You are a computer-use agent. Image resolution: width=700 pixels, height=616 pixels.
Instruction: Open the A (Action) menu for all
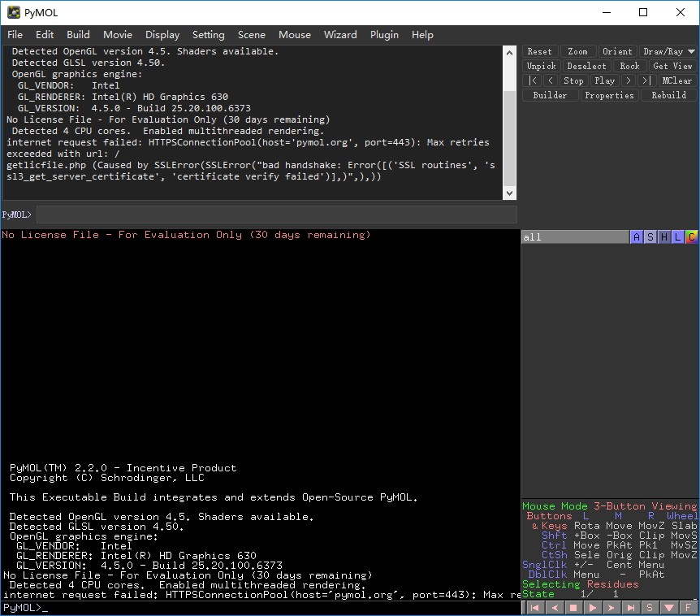click(637, 237)
